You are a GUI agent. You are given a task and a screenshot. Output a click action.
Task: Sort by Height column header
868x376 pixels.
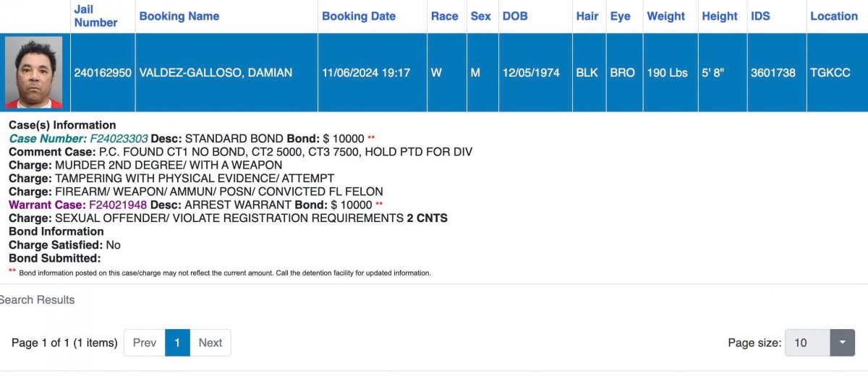click(720, 16)
